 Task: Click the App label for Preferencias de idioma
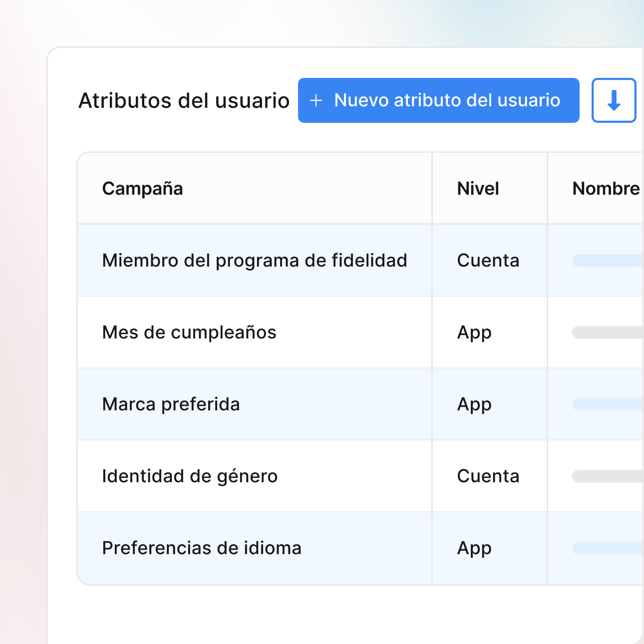pyautogui.click(x=474, y=548)
